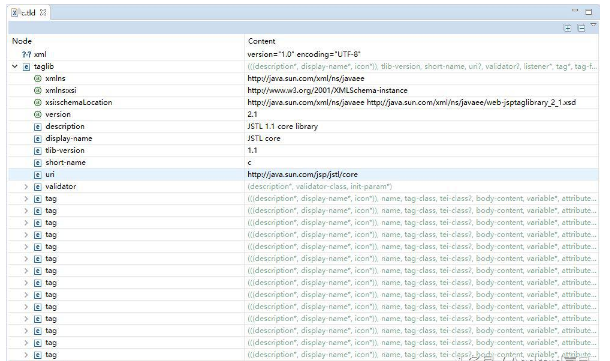Click the Expand All toolbar icon
Screen dimensions: 610x361
point(568,28)
